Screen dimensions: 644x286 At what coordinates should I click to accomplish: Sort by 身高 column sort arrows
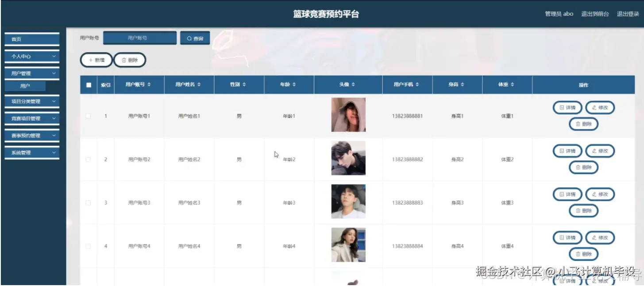pyautogui.click(x=462, y=84)
